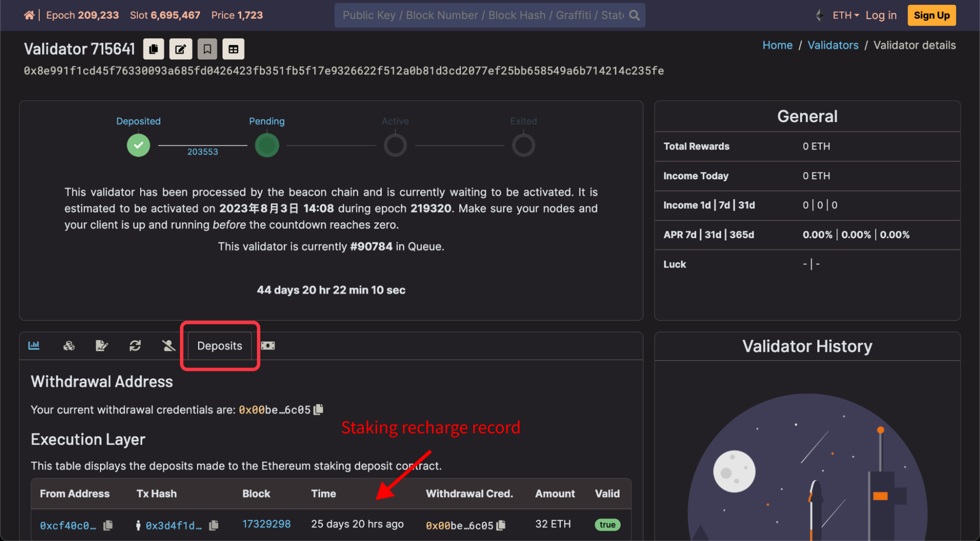Open the withdrawals tab with the money icon
Screen dimensions: 980x541
(x=268, y=346)
